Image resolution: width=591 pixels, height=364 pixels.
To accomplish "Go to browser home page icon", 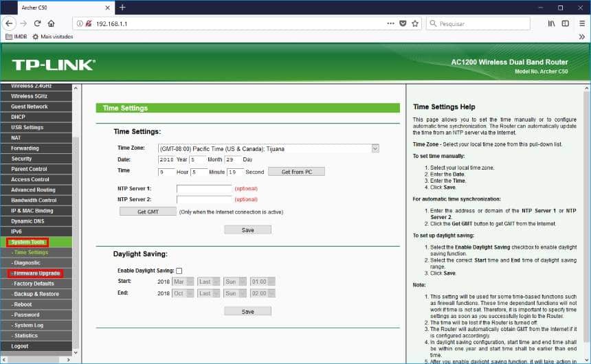I will tap(52, 23).
